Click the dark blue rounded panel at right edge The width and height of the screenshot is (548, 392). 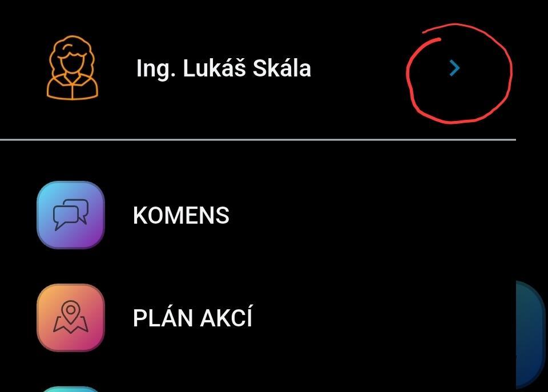click(530, 335)
